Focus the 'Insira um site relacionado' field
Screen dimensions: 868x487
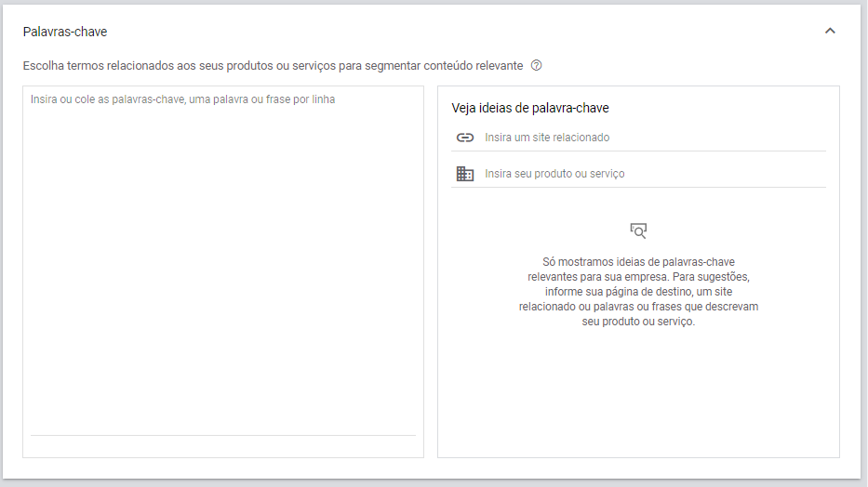click(x=655, y=138)
